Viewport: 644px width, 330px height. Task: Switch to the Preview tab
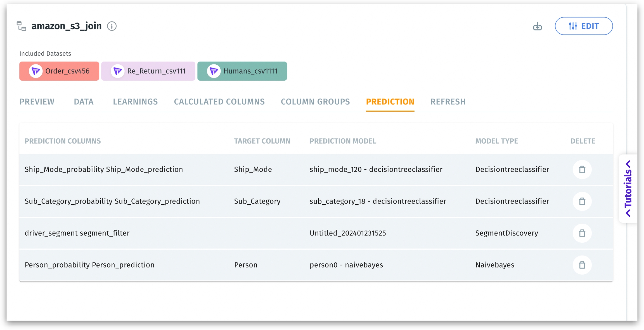pyautogui.click(x=37, y=102)
